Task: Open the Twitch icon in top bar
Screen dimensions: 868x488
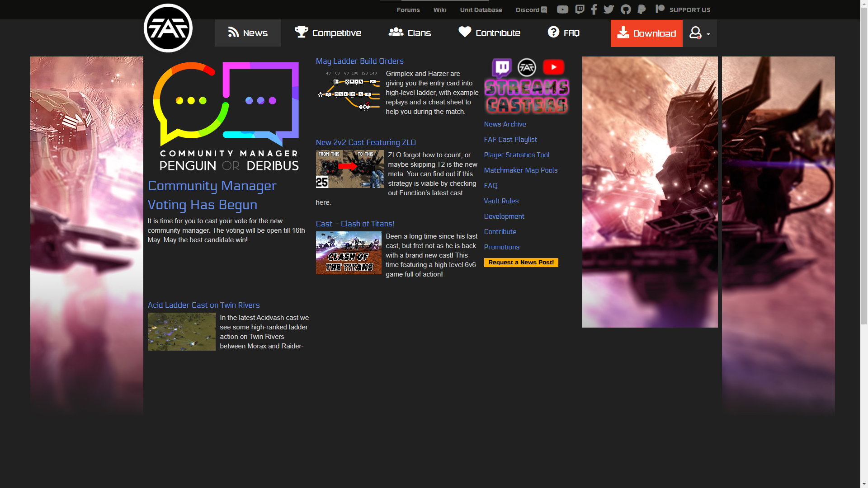Action: (580, 9)
